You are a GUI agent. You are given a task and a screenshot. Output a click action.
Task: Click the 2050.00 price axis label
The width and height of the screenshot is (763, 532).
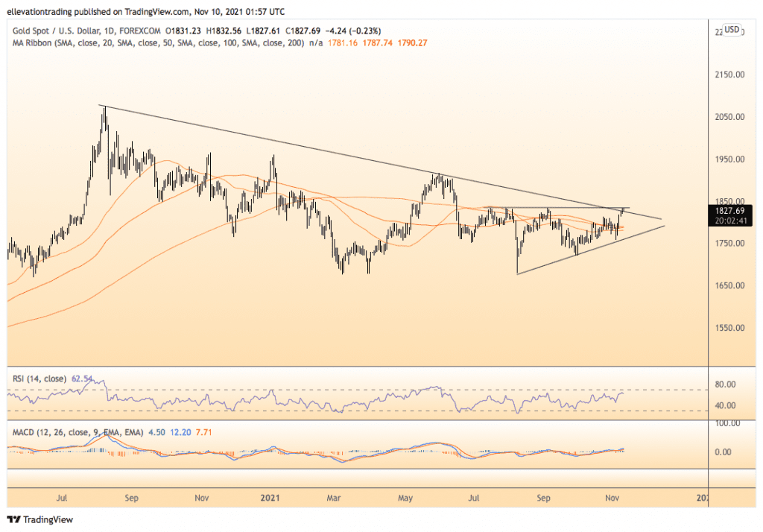729,117
